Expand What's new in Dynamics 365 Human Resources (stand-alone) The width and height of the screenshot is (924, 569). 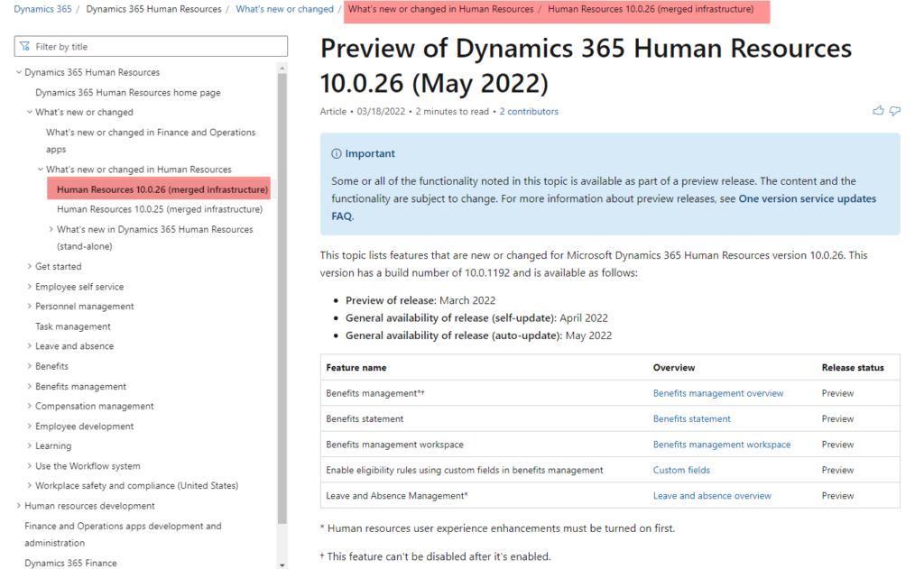[51, 229]
